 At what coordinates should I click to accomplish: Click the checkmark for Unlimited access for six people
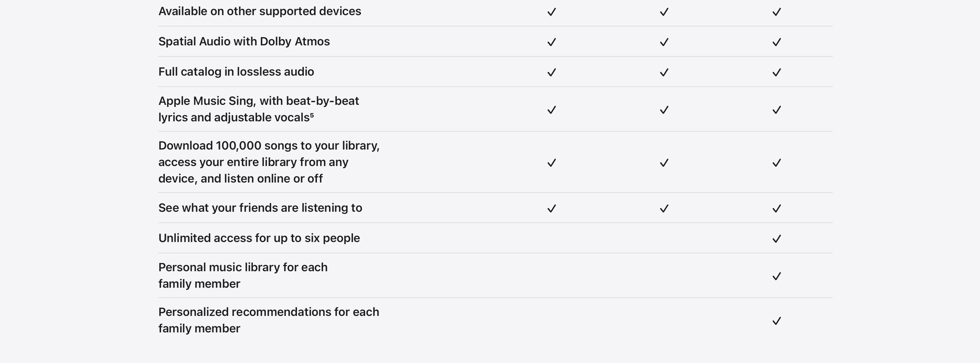pos(777,239)
